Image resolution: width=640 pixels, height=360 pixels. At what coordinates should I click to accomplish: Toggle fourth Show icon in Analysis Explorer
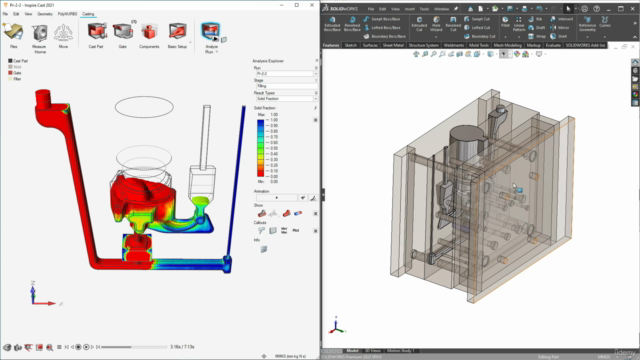(298, 213)
